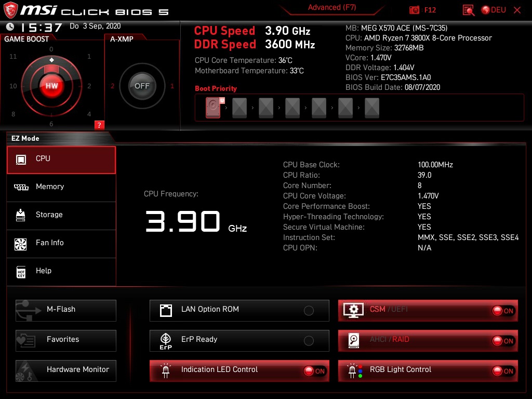Open the Memory tab
This screenshot has height=399, width=532.
pyautogui.click(x=61, y=188)
